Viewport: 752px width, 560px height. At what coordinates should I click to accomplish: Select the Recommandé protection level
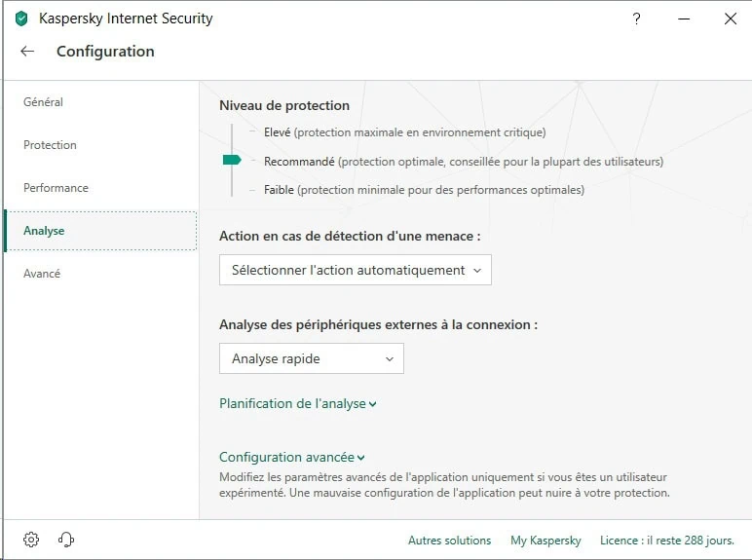299,162
